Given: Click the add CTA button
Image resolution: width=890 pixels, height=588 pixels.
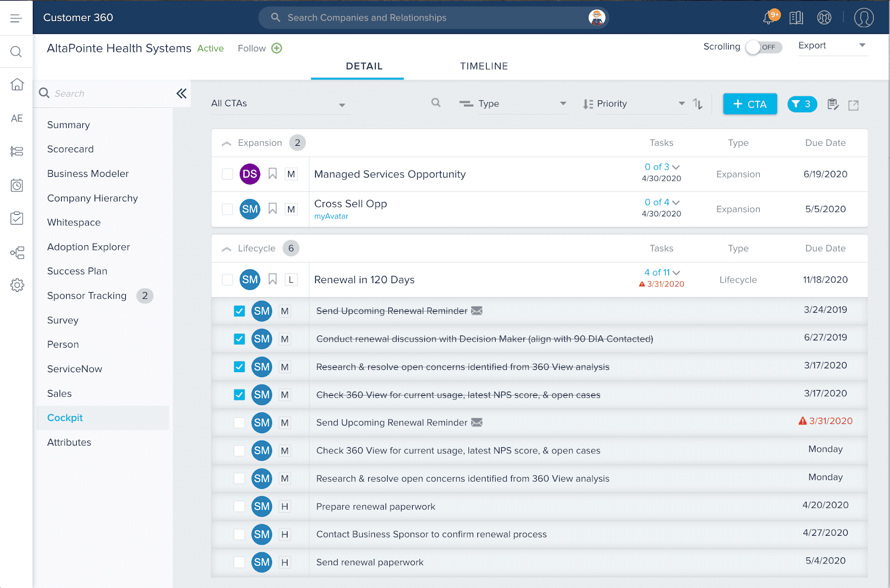Looking at the screenshot, I should point(749,104).
